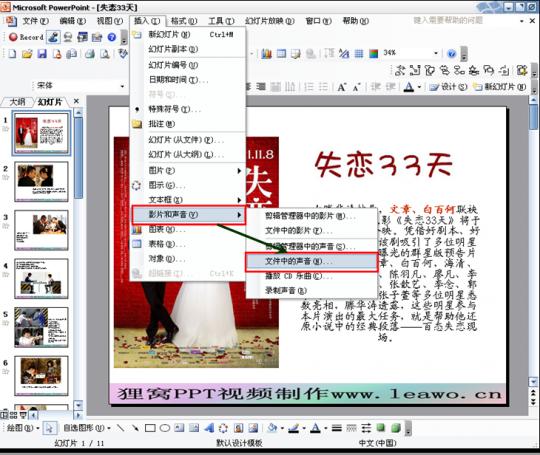Select 文件中的影片 submenu item
This screenshot has width=540, height=455.
311,230
